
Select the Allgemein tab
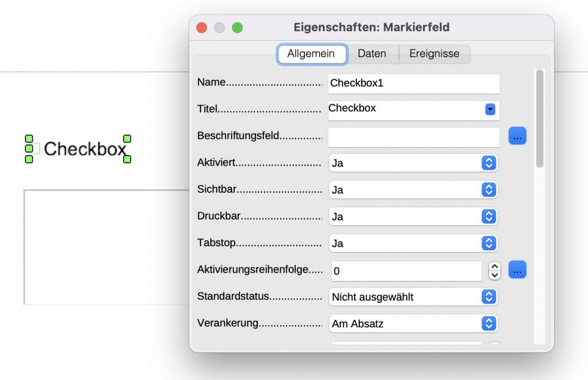click(x=312, y=53)
